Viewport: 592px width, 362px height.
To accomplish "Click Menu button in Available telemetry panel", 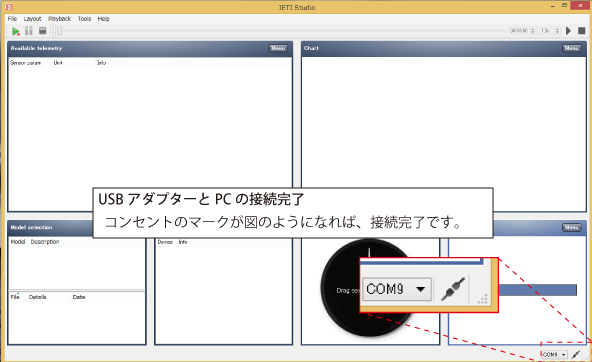I will click(278, 48).
